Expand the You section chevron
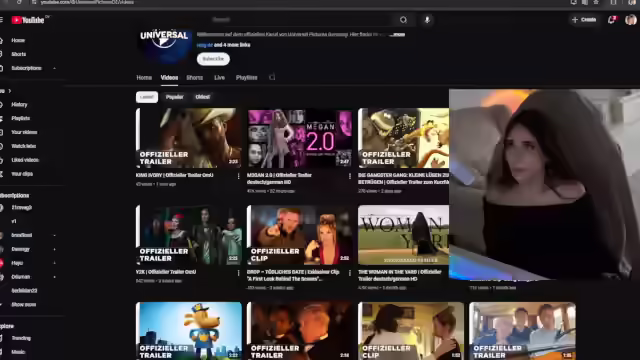 click(9, 91)
